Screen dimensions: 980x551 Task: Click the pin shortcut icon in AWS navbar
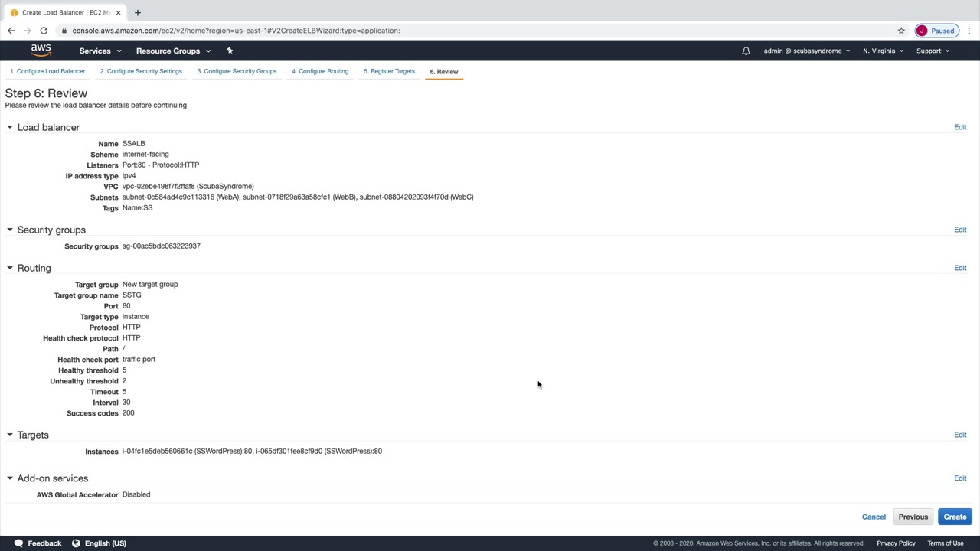pyautogui.click(x=230, y=51)
